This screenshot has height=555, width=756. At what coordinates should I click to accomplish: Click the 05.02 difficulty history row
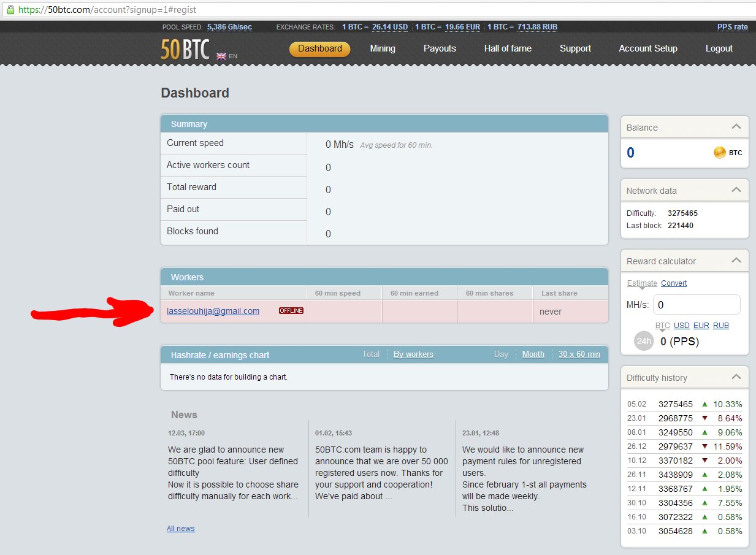point(684,404)
